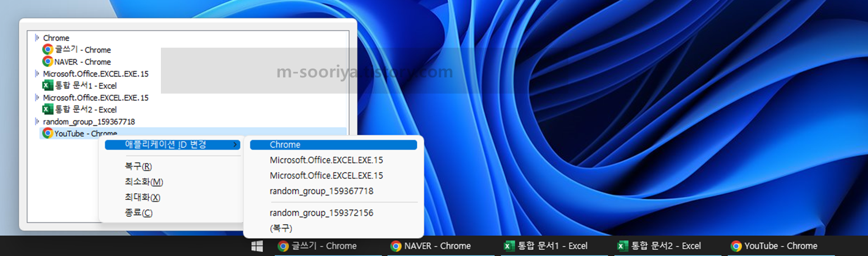Click the Chrome icon beside 글쓰기 in the tree

click(x=48, y=49)
